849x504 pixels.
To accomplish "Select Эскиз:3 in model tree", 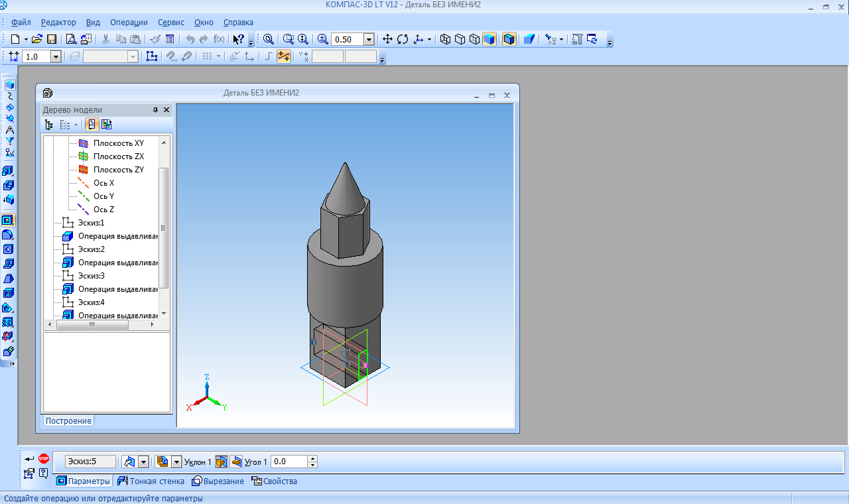I will point(91,276).
